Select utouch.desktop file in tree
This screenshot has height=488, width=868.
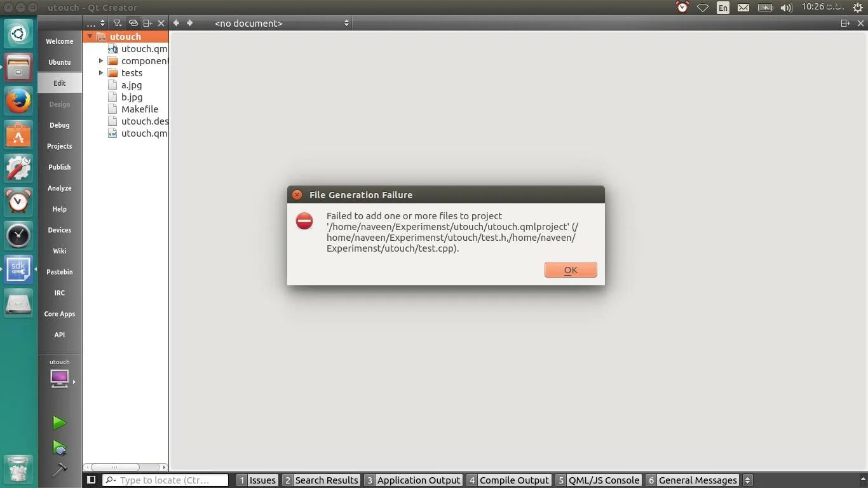(138, 121)
